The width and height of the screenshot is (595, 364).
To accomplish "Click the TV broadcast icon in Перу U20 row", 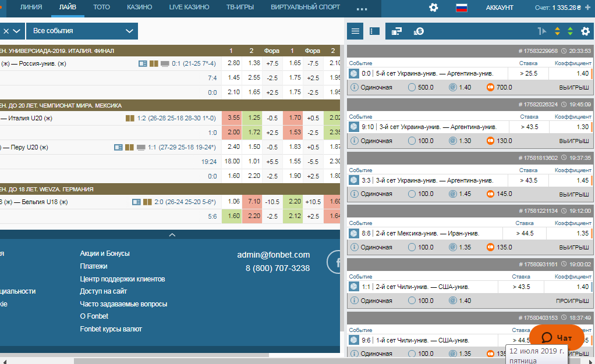I will click(x=141, y=147).
